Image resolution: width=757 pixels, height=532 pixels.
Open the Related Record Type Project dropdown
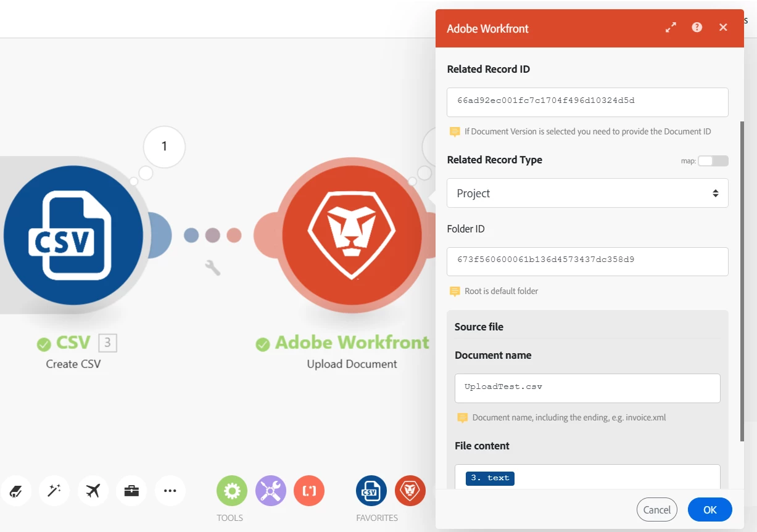[x=587, y=193]
